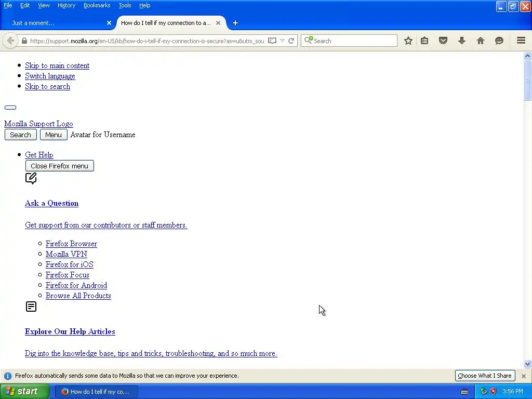Screen dimensions: 532x399
Task: Click the vertical scrollbar thumb
Action: coord(527,81)
